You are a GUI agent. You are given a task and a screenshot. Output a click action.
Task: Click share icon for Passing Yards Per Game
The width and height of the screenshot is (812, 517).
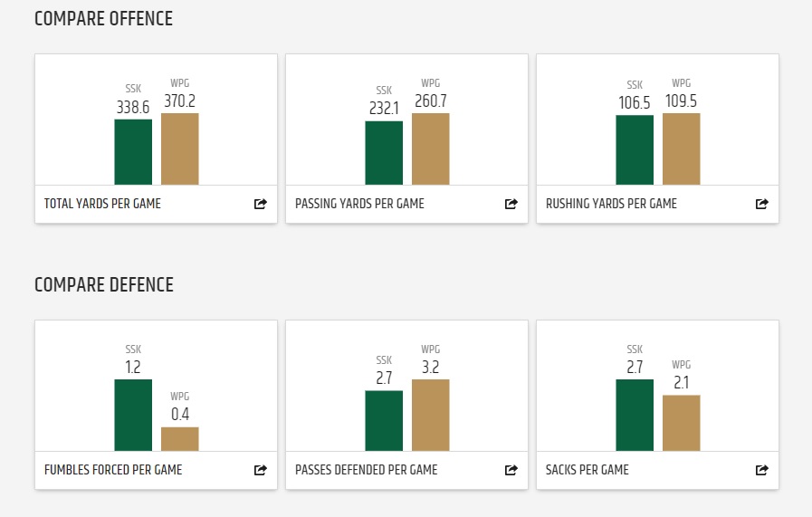[511, 204]
